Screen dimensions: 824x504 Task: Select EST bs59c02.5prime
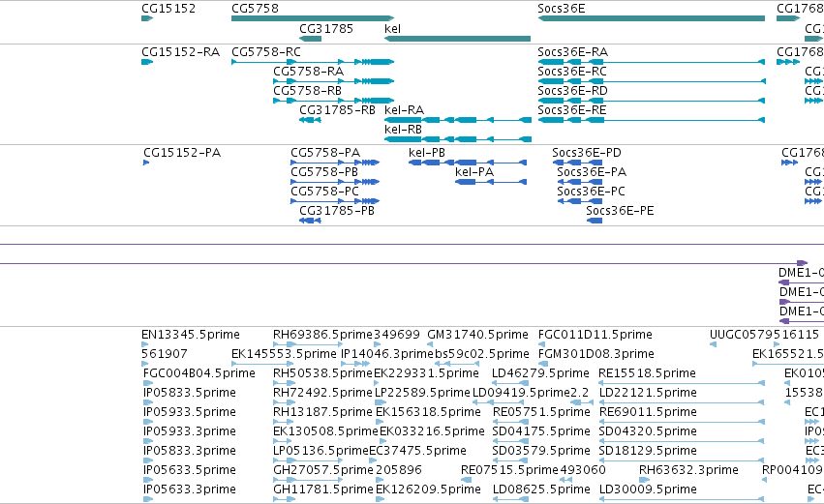click(x=482, y=354)
